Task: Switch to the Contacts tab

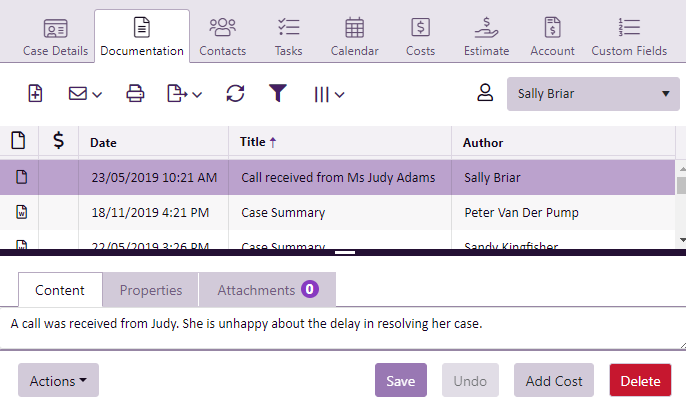Action: (x=223, y=37)
